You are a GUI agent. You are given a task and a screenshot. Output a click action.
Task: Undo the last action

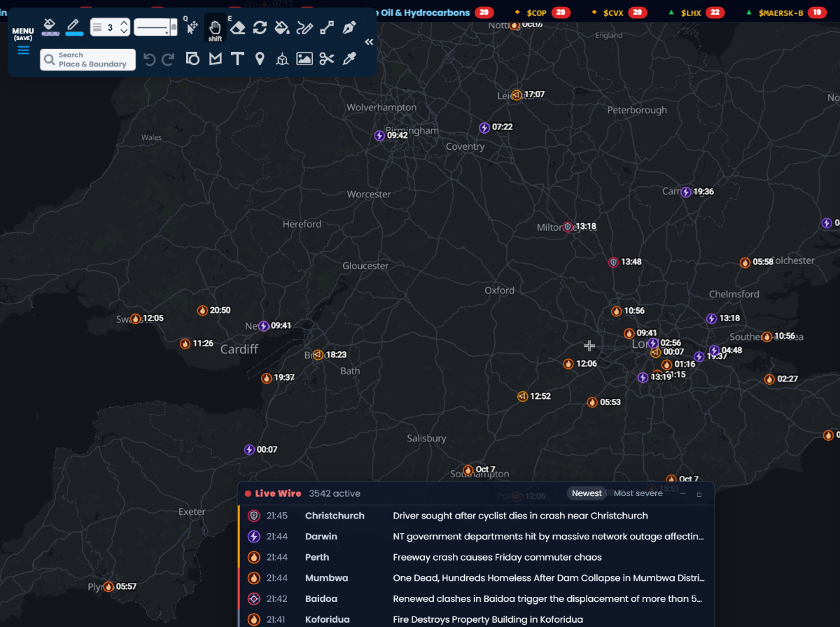tap(149, 59)
